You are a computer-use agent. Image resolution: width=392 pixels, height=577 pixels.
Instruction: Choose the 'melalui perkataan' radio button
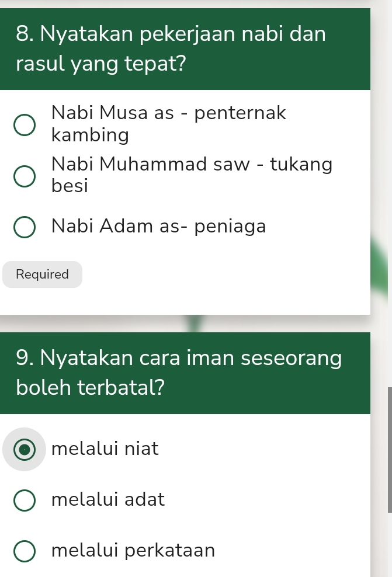point(24,551)
